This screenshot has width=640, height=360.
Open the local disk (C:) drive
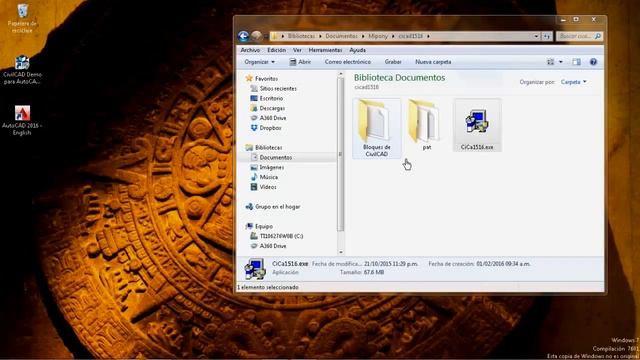(x=277, y=236)
